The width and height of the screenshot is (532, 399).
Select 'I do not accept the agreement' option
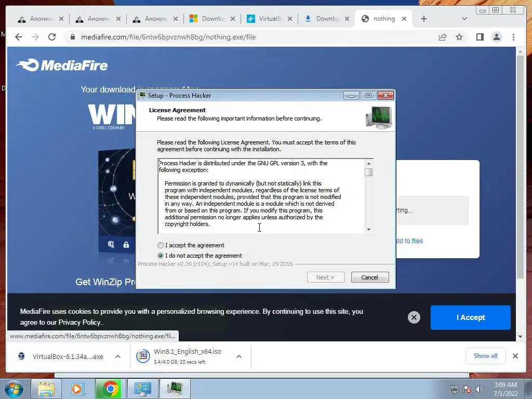(161, 256)
